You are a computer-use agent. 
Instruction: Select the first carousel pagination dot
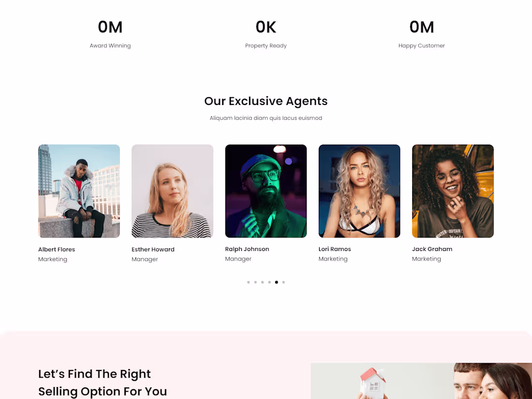pos(249,282)
